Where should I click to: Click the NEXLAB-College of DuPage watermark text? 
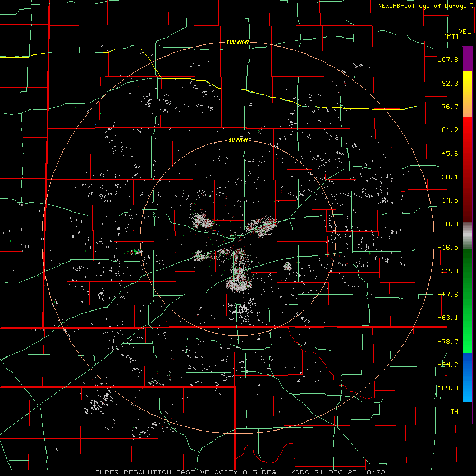point(425,6)
